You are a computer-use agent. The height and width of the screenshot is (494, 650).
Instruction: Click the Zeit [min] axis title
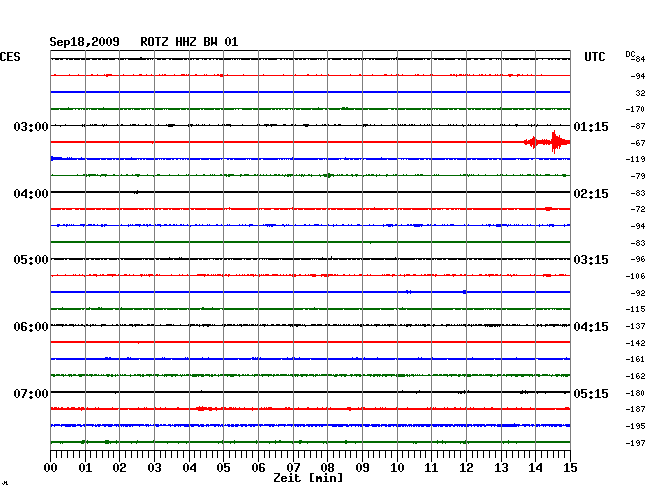(x=308, y=478)
